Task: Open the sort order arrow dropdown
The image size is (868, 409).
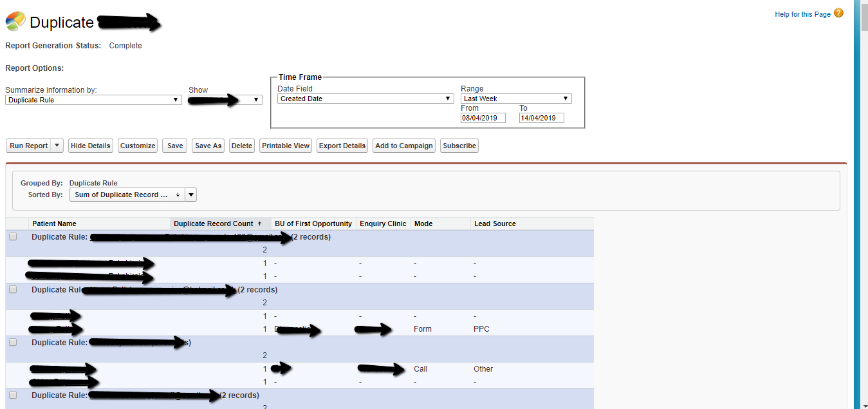Action: coord(191,195)
